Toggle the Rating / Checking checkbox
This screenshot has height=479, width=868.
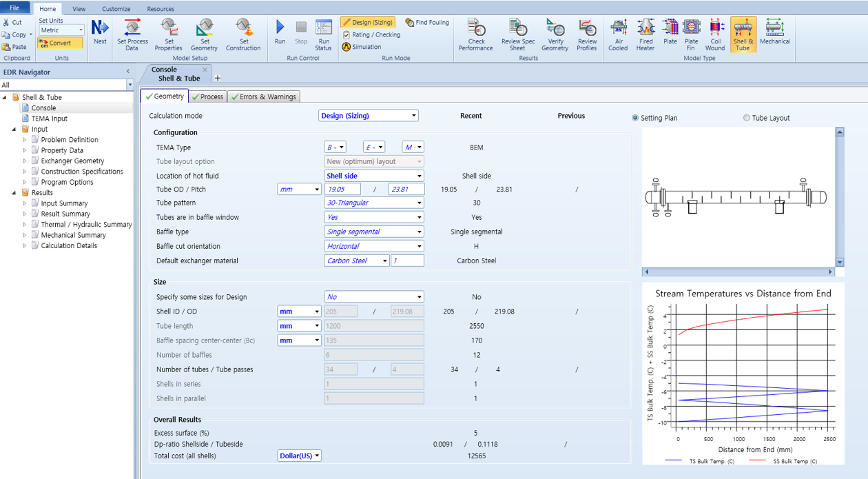347,35
